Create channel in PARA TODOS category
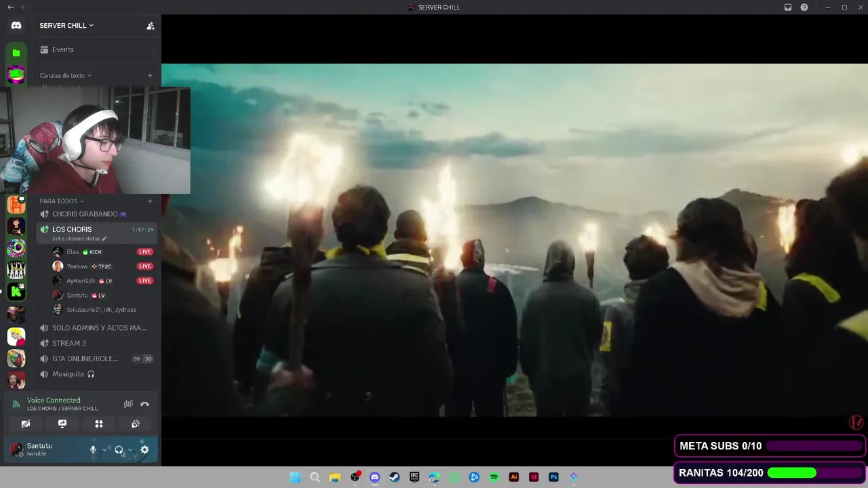The height and width of the screenshot is (488, 868). (150, 201)
